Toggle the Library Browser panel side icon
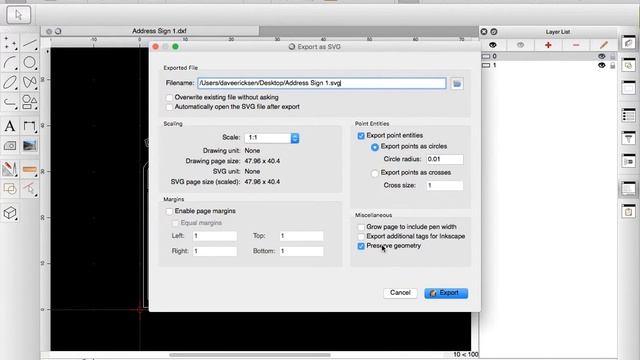 point(629,161)
